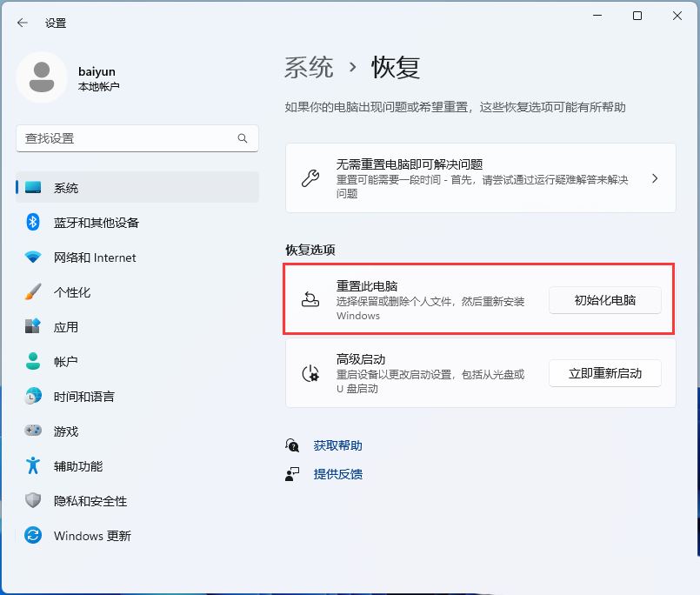Click the 获取帮助 help bubble icon
The width and height of the screenshot is (700, 595).
click(x=292, y=445)
